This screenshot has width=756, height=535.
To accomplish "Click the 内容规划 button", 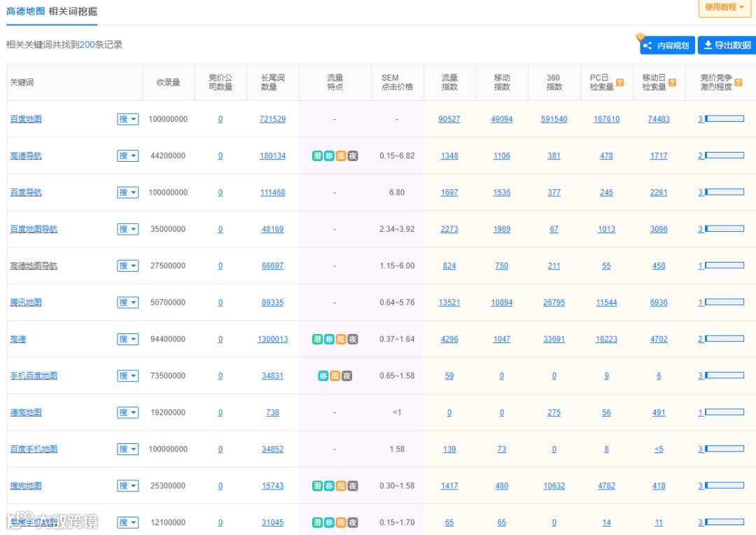I will tap(667, 46).
